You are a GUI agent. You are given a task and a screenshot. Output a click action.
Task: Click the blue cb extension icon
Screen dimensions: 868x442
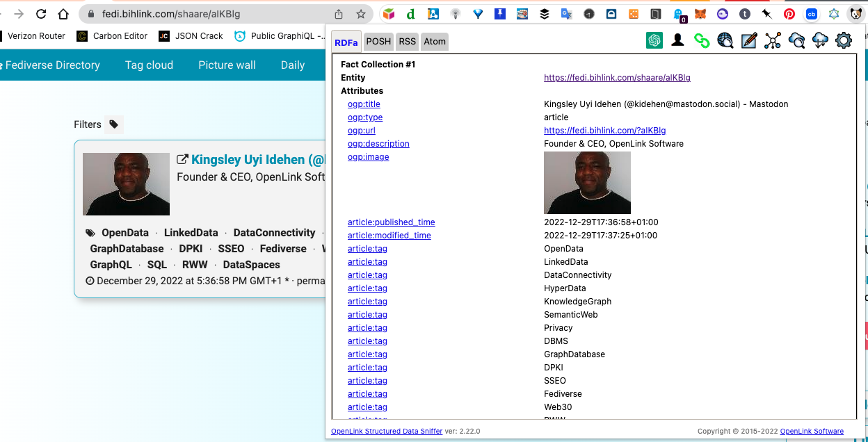pos(812,14)
